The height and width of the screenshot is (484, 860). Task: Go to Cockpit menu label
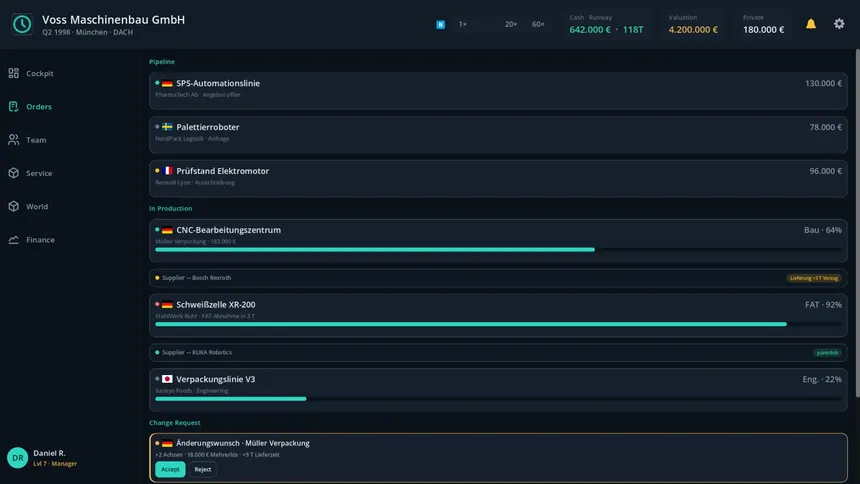point(39,73)
